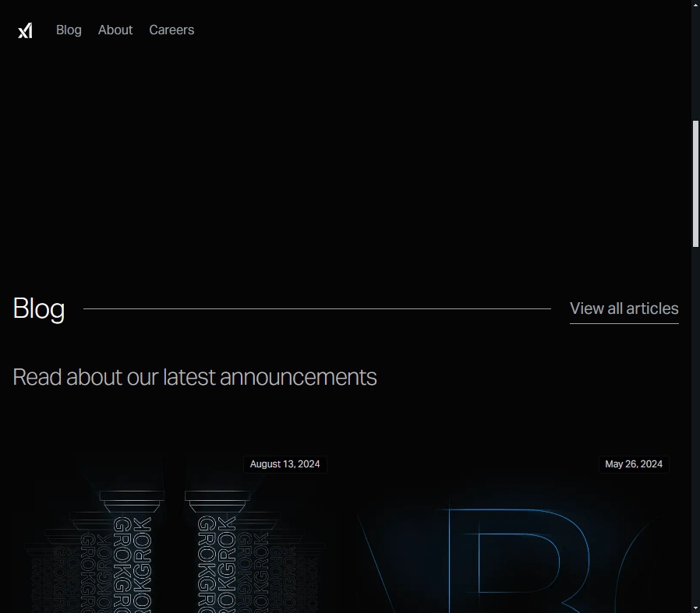Open the Careers menu item
Image resolution: width=700 pixels, height=613 pixels.
click(x=171, y=30)
